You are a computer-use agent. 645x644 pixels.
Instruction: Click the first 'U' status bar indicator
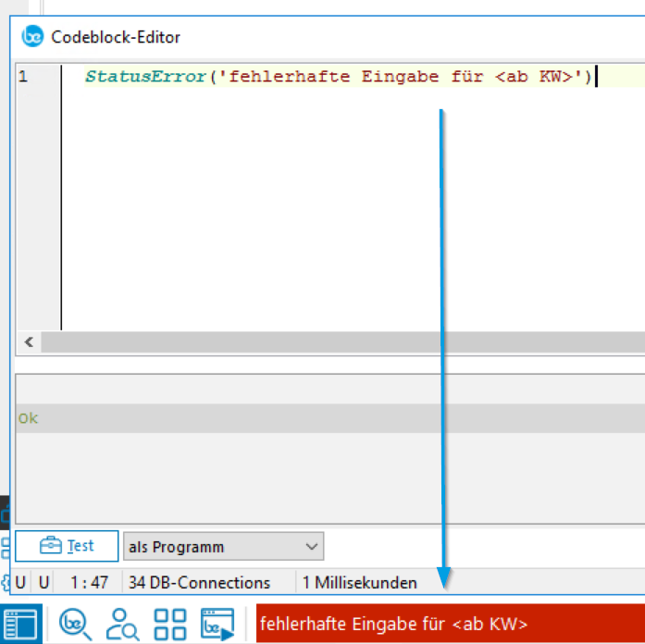tap(20, 583)
